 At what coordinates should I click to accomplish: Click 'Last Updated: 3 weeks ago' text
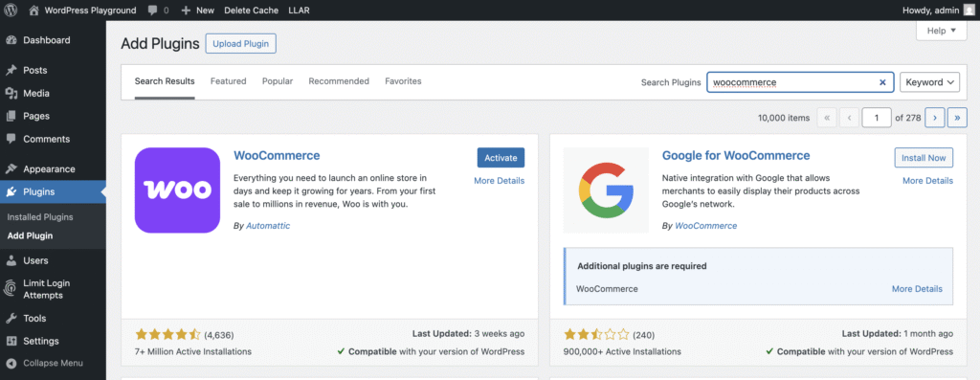[468, 334]
